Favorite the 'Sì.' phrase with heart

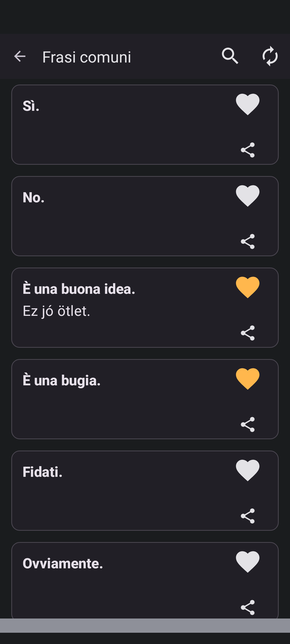248,104
